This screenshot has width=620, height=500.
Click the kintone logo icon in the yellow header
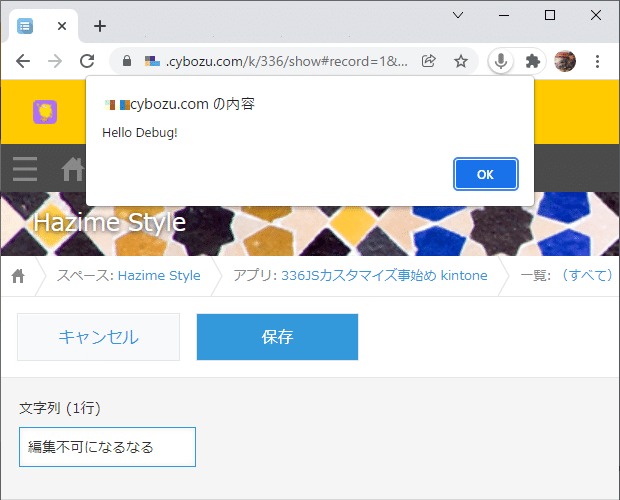[45, 112]
